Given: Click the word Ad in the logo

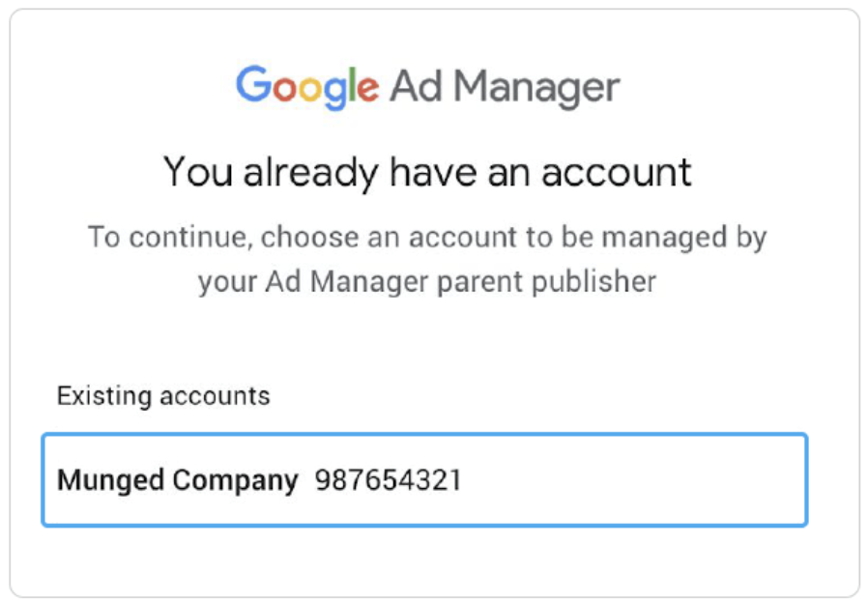Looking at the screenshot, I should tap(417, 86).
